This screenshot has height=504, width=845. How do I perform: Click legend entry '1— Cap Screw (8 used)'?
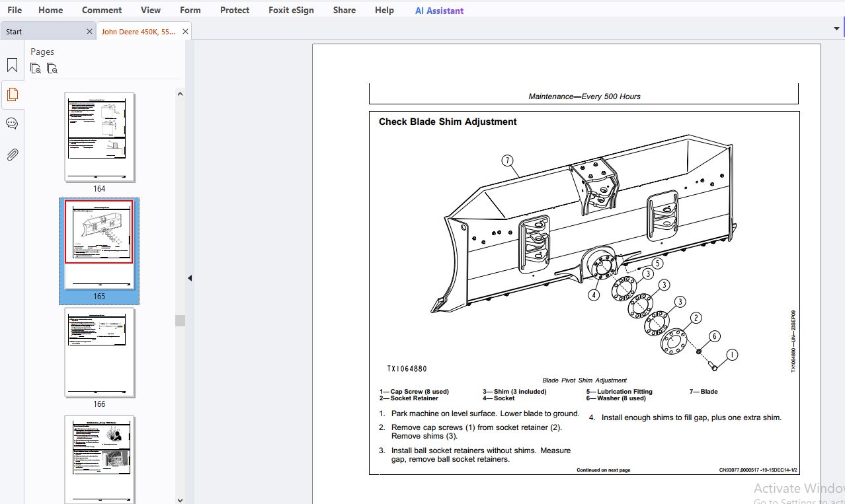click(x=414, y=392)
